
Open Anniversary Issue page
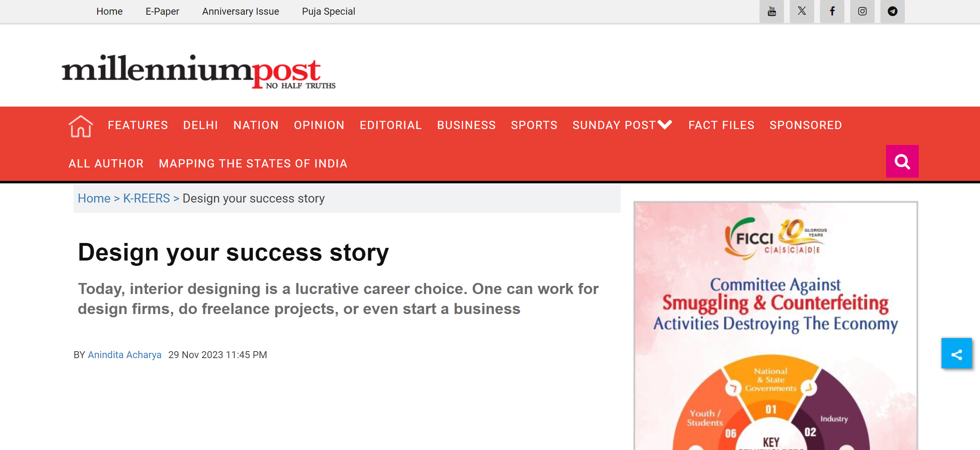point(241,11)
